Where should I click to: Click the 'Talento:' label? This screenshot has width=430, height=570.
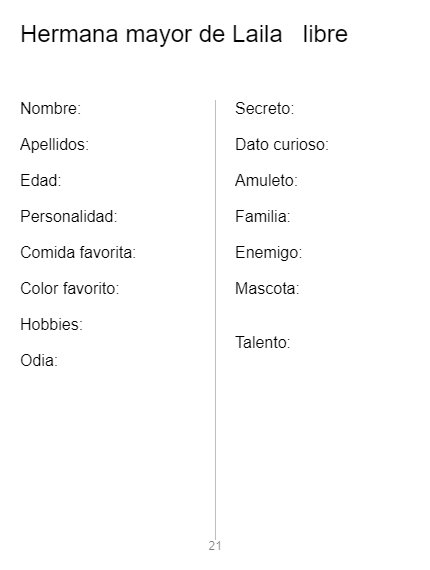(262, 342)
